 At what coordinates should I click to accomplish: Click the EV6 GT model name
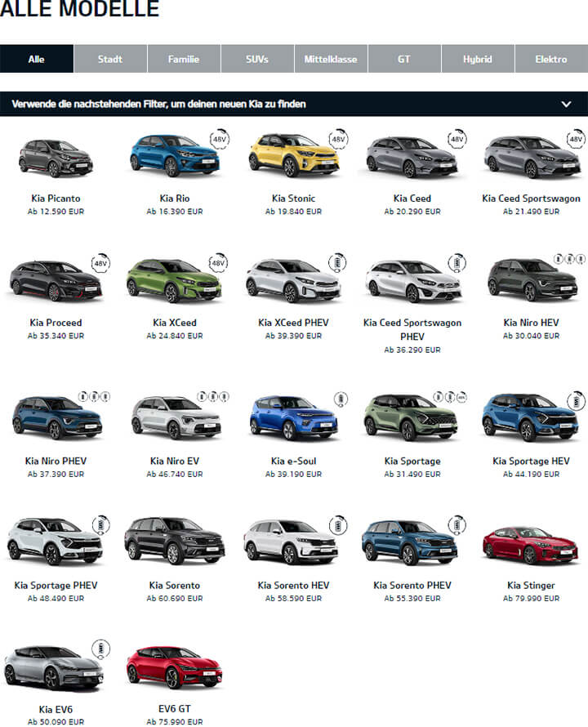[175, 709]
